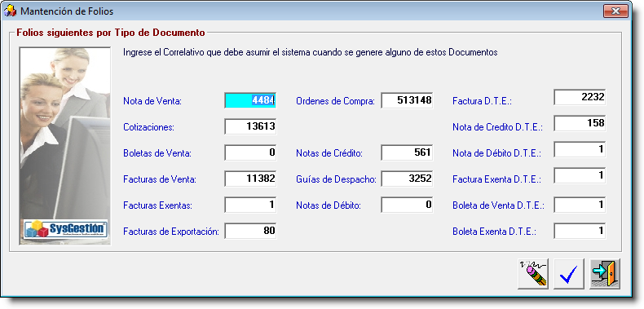Select the Boleta Exenta D.T.E. field
The width and height of the screenshot is (644, 309).
580,231
